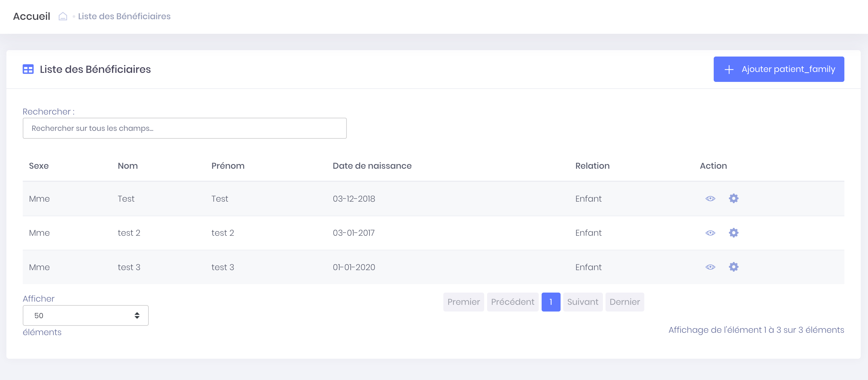Focus the Rechercher search field
The height and width of the screenshot is (380, 868).
pyautogui.click(x=184, y=128)
